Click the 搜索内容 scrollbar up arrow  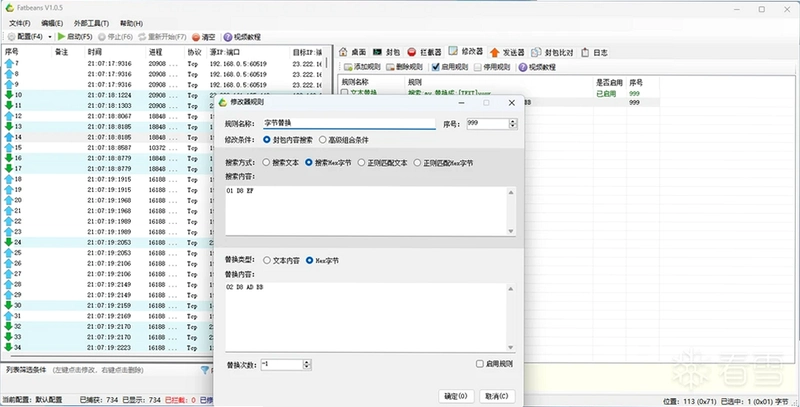coord(511,192)
